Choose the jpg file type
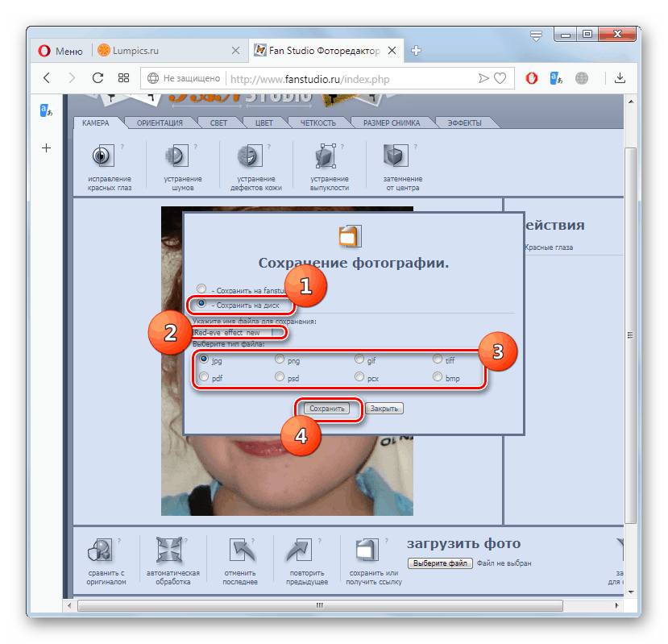Screen dimensions: 668x644 [204, 359]
